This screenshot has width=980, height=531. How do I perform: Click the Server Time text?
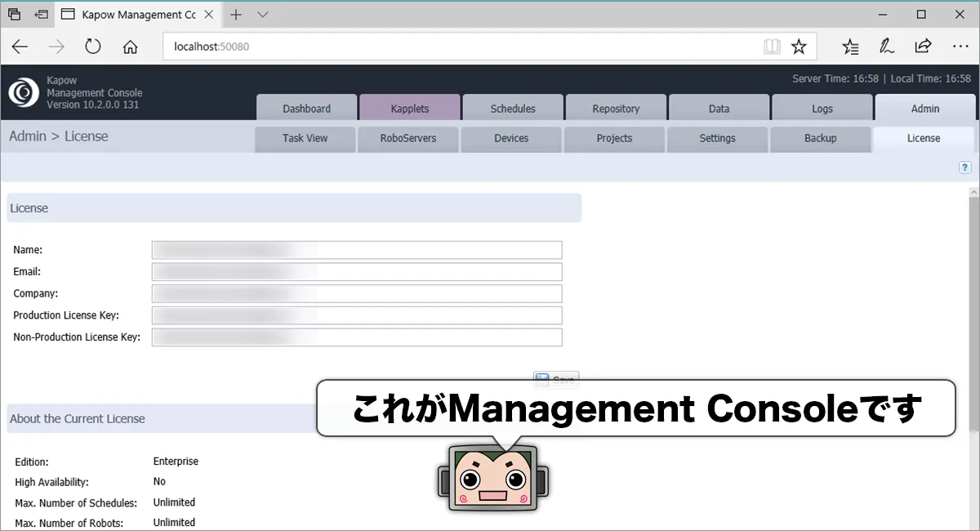coord(835,79)
